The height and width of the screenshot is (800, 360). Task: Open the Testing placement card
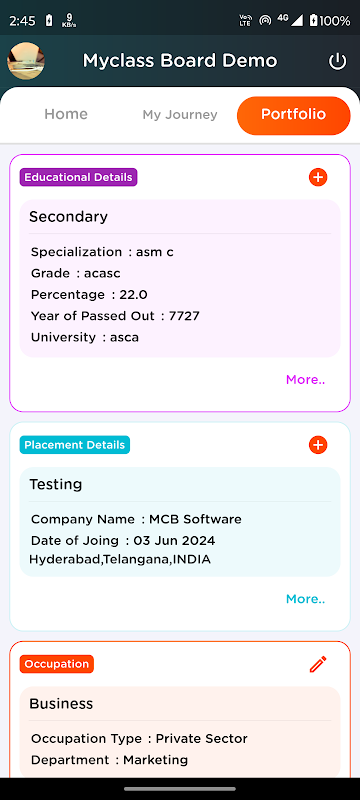[180, 521]
